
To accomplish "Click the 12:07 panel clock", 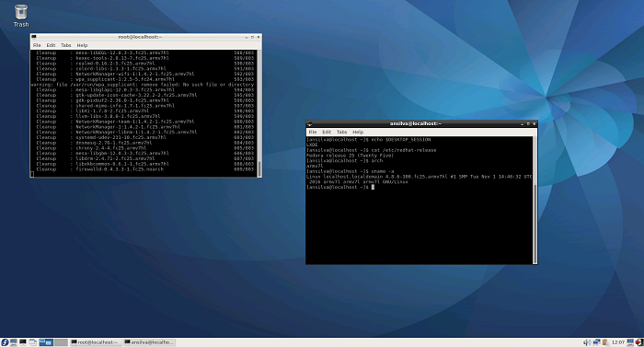I will pyautogui.click(x=618, y=342).
